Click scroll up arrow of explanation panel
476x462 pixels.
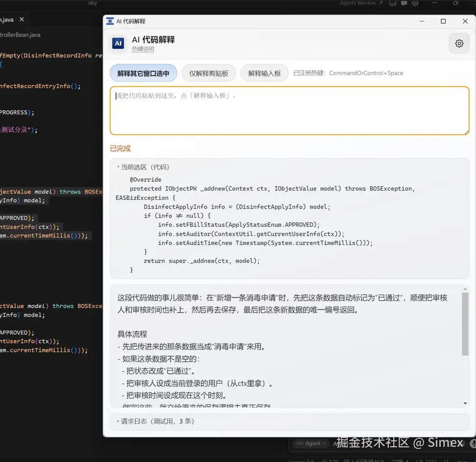[x=465, y=289]
